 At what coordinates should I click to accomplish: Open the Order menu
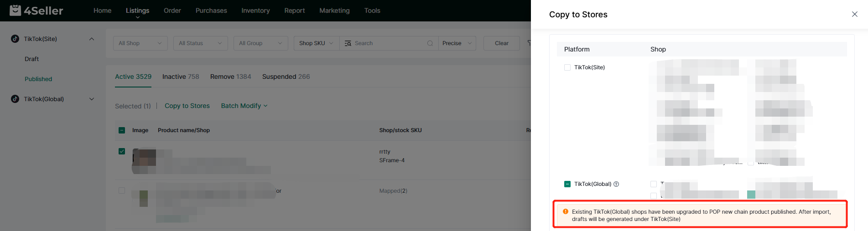point(172,10)
